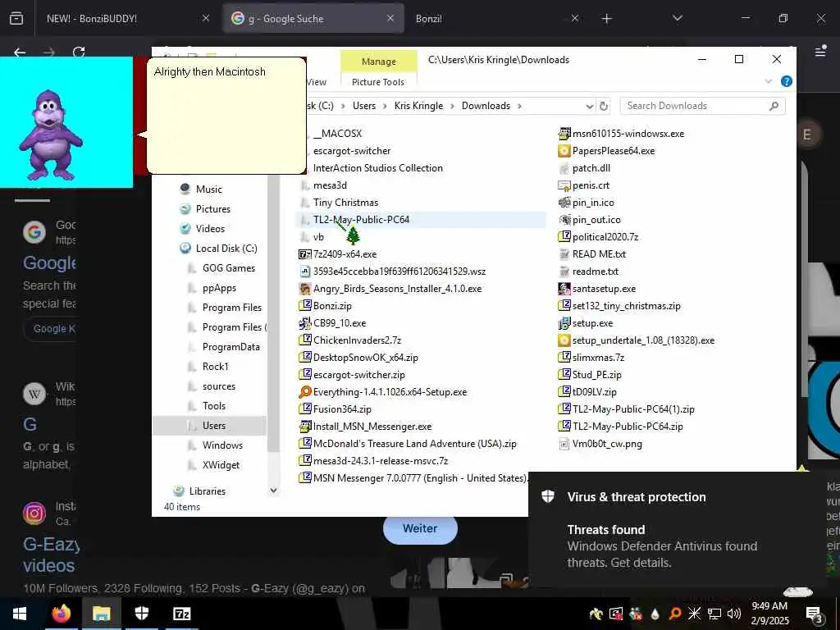Open Firefox from the taskbar
840x630 pixels.
[61, 614]
